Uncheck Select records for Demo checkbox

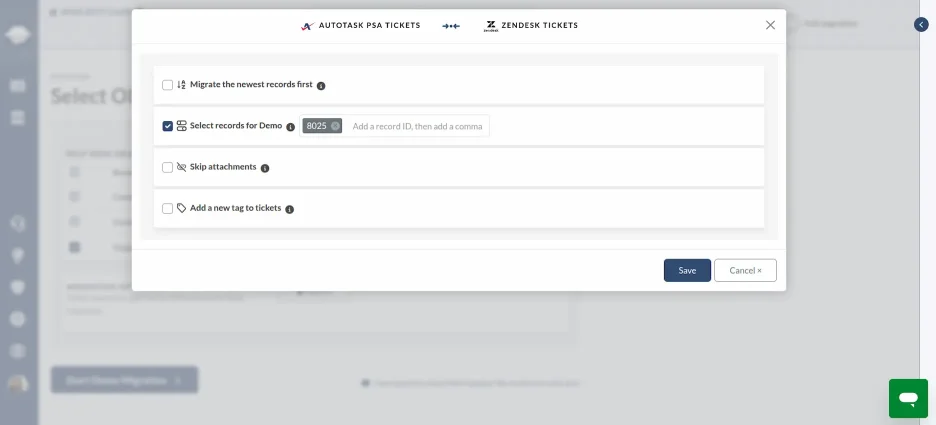[167, 126]
